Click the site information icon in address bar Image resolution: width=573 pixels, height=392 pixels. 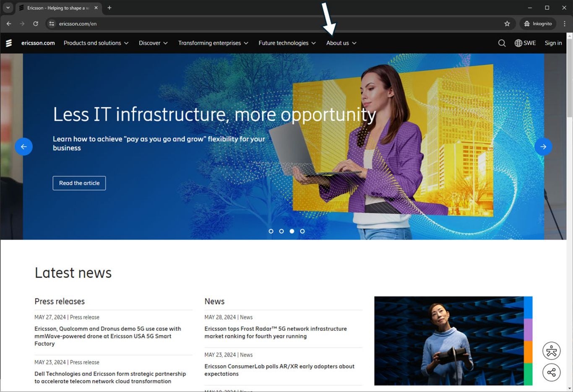[x=52, y=23]
